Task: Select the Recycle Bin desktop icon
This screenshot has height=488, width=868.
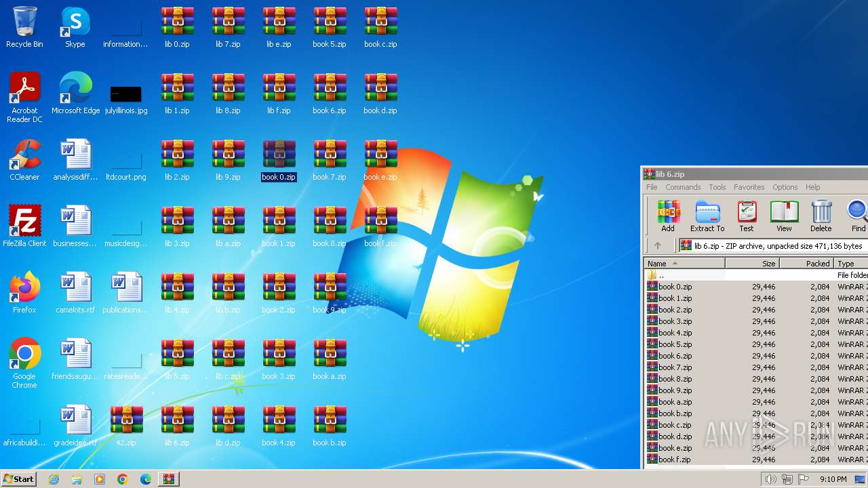Action: (24, 27)
